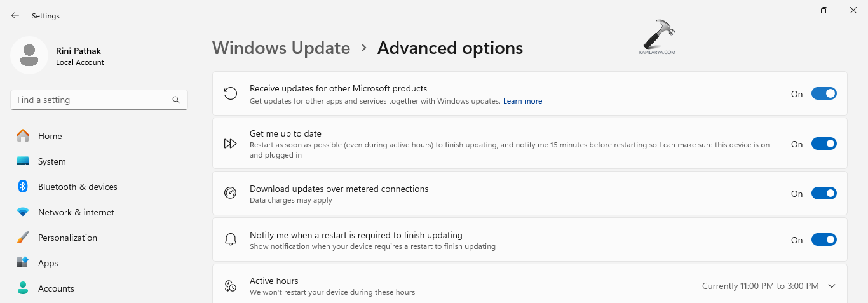Viewport: 868px width, 303px height.
Task: Click the Accounts person icon
Action: click(x=23, y=288)
